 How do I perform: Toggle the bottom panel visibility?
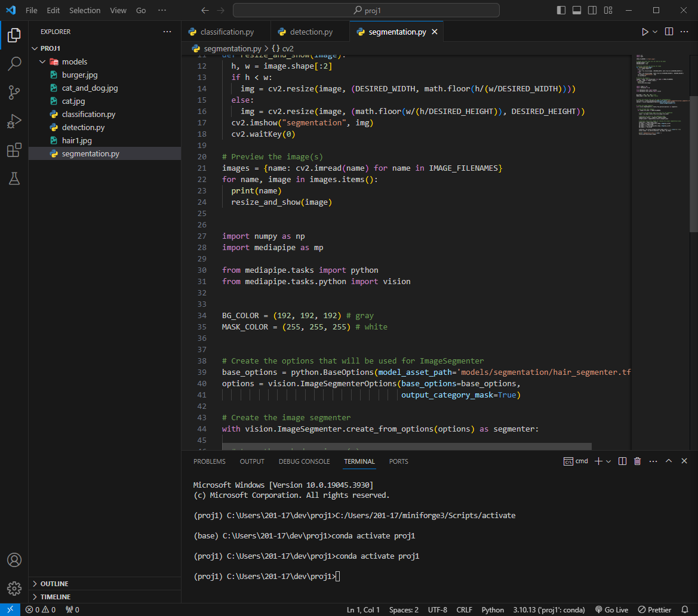[577, 10]
